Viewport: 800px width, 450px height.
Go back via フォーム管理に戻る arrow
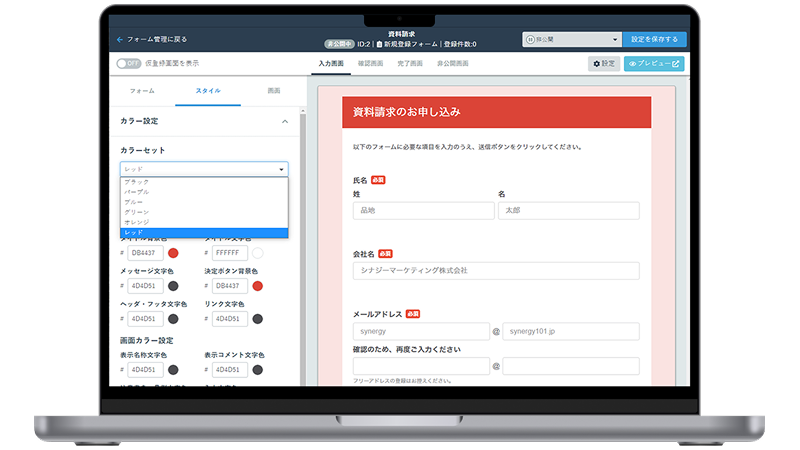click(119, 39)
